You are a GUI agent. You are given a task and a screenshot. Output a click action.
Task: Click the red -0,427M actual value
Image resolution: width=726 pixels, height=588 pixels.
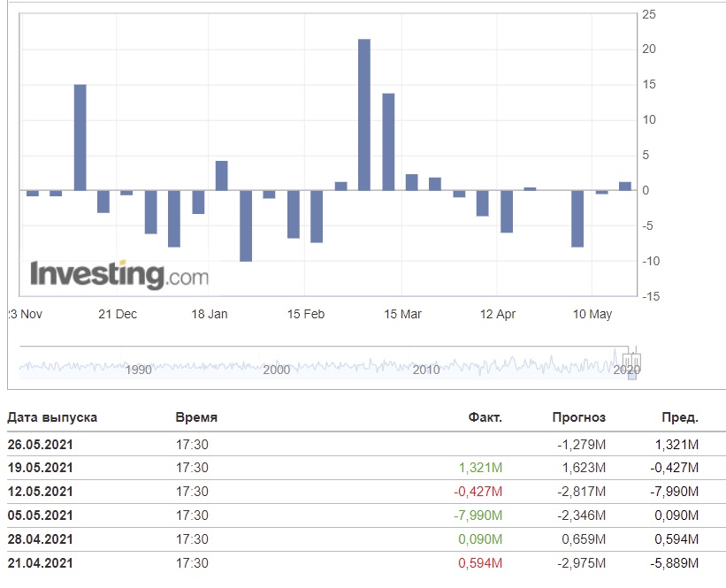[478, 492]
